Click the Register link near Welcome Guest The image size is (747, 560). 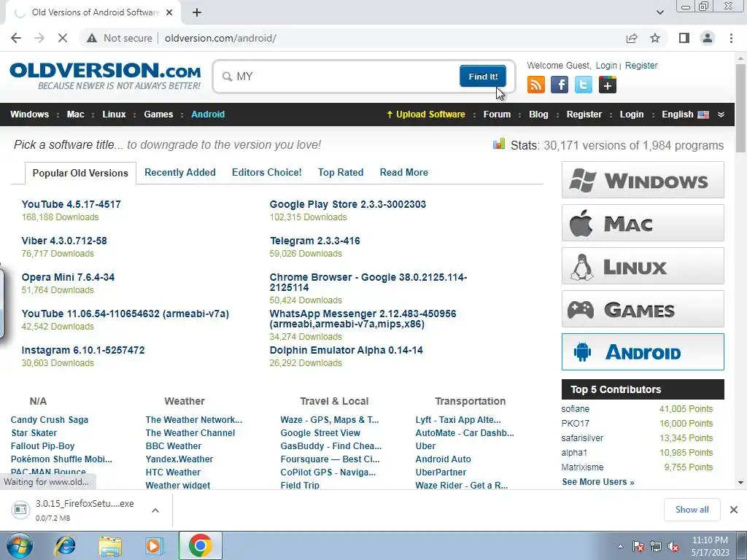tap(641, 66)
